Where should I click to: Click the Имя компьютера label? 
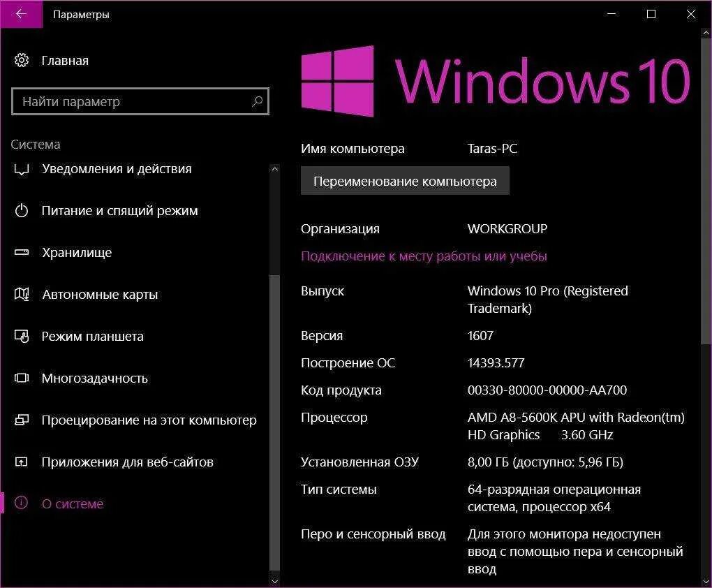click(353, 149)
